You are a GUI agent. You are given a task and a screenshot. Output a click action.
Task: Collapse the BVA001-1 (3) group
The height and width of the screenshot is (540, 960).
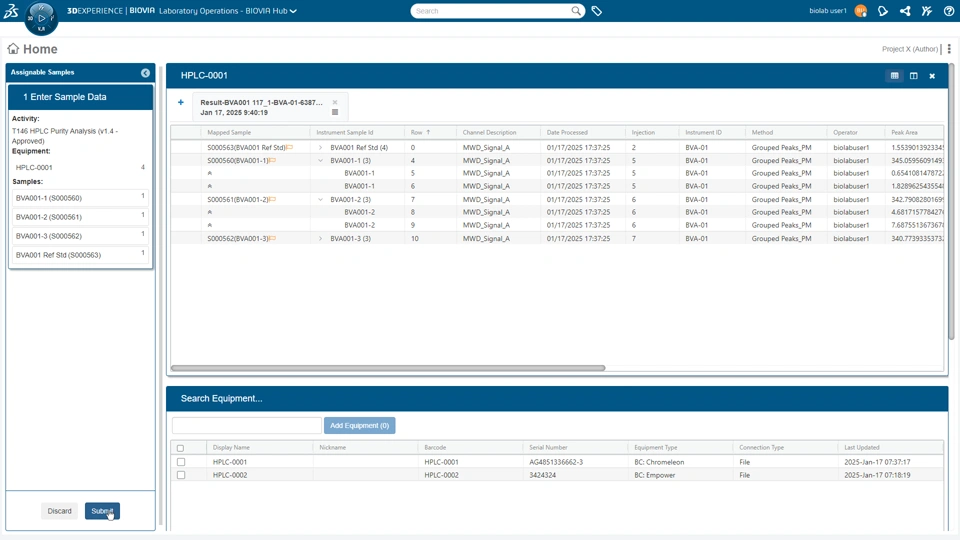320,160
